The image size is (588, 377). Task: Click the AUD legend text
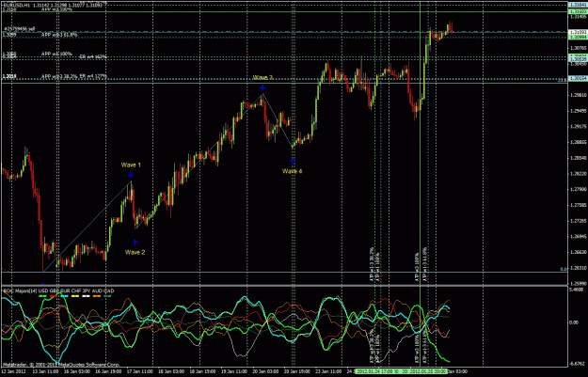point(98,291)
